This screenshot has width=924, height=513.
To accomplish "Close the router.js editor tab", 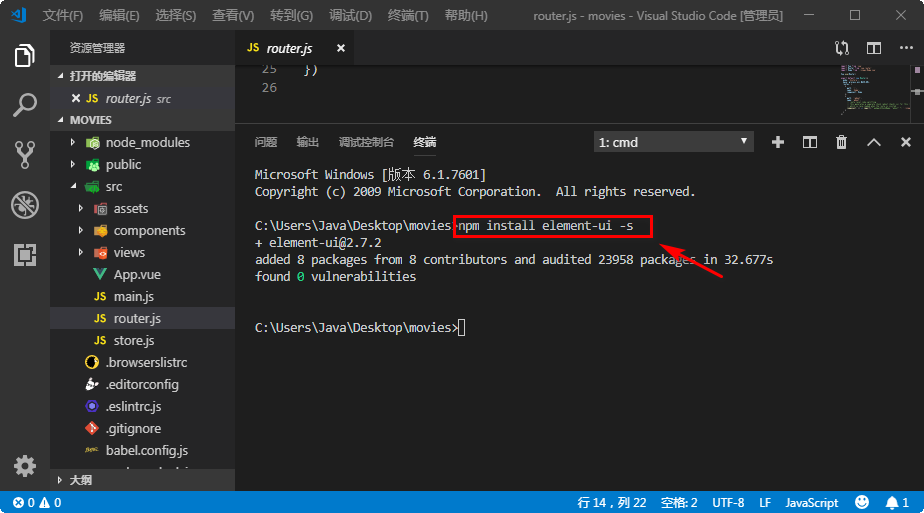I will click(341, 48).
